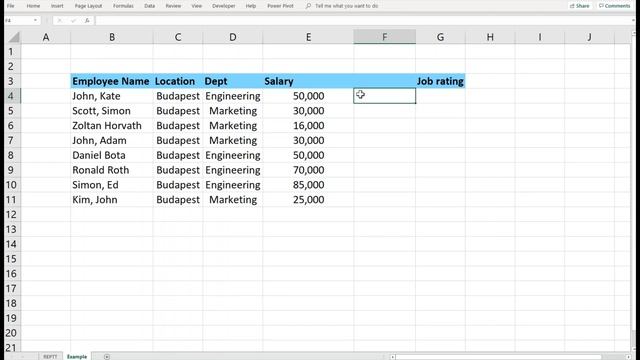640x360 pixels.
Task: Select row 12 header
Action: click(x=11, y=215)
